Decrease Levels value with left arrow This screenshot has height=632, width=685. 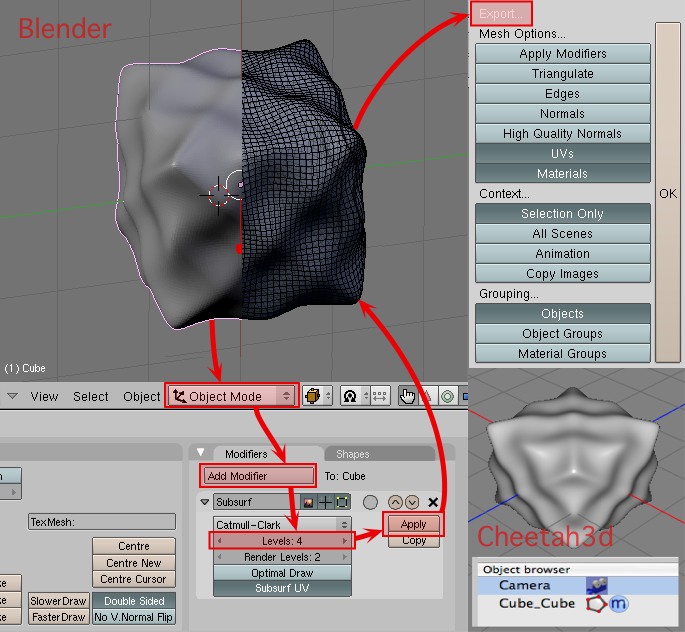220,541
